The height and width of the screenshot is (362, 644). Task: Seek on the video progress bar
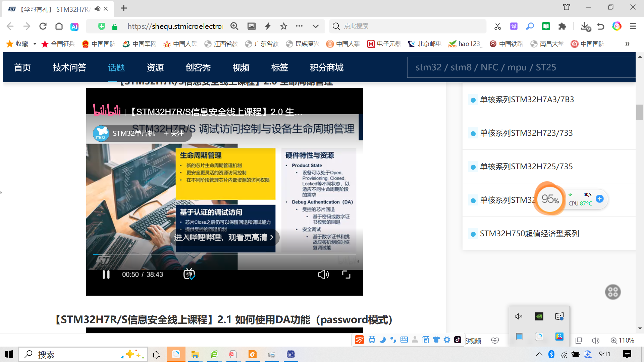tap(224, 255)
